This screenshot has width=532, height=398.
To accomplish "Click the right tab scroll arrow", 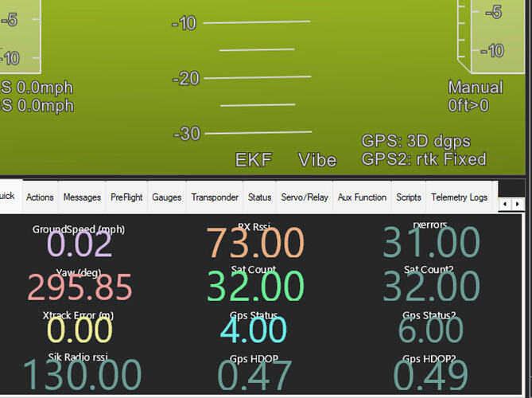I will 516,205.
